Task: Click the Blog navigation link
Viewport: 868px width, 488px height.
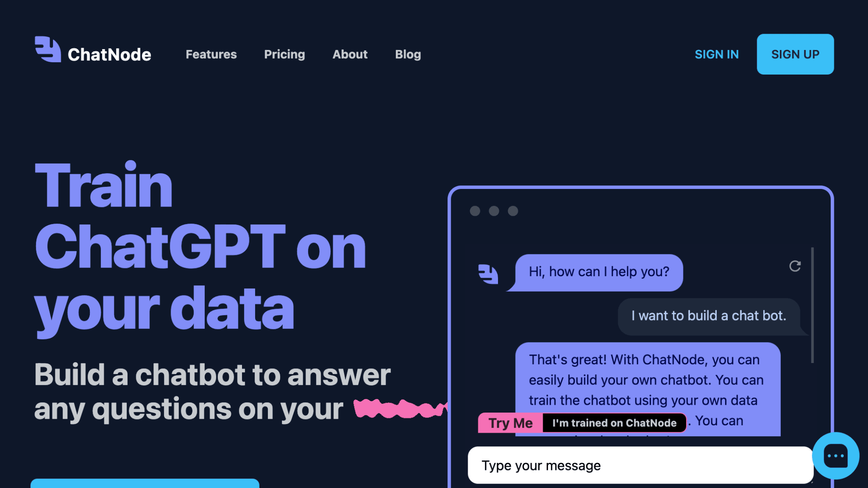Action: tap(408, 54)
